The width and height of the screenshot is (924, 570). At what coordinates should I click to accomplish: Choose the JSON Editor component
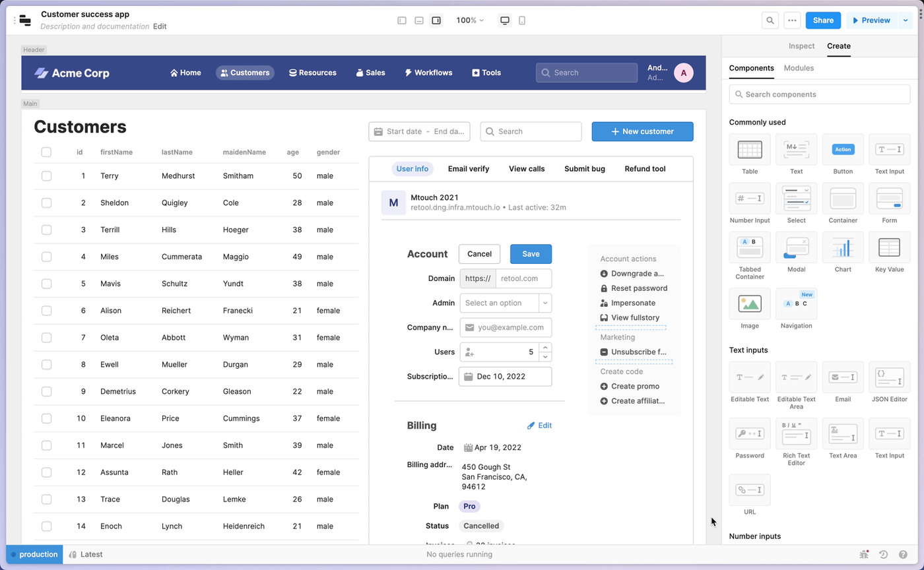pyautogui.click(x=889, y=377)
